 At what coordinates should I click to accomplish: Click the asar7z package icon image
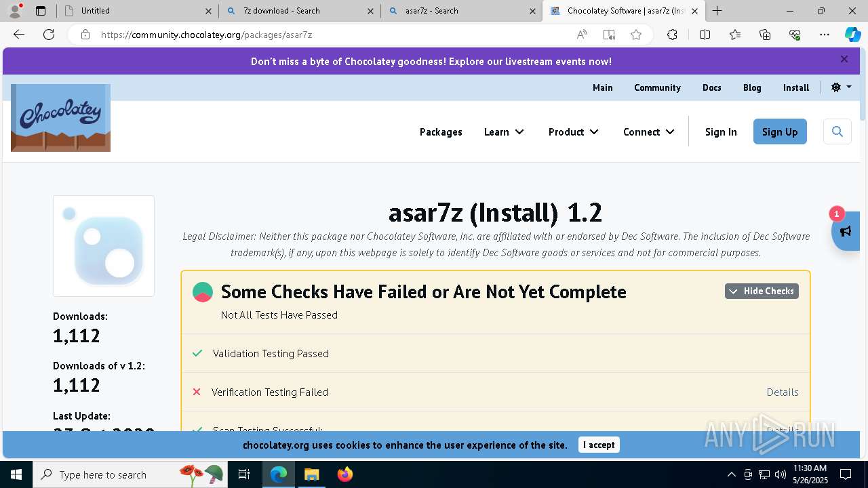pyautogui.click(x=104, y=246)
